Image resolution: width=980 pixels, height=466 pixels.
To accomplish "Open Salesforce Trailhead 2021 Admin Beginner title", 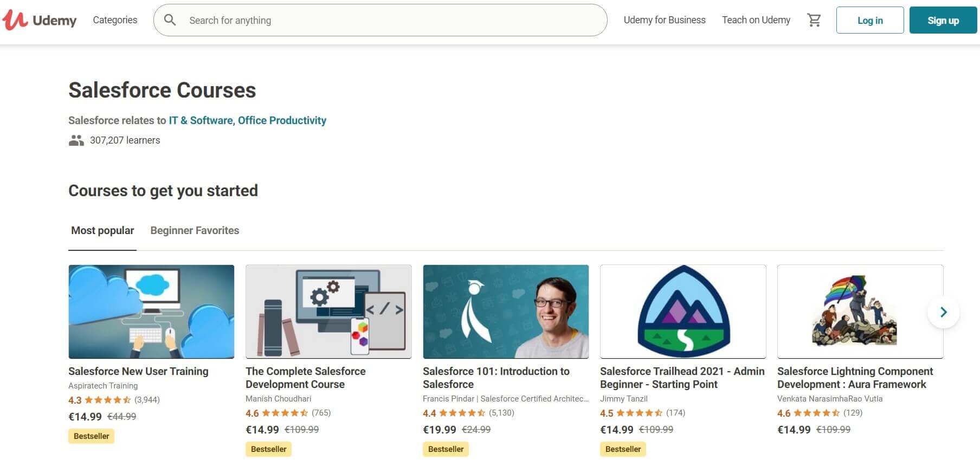I will (x=682, y=378).
